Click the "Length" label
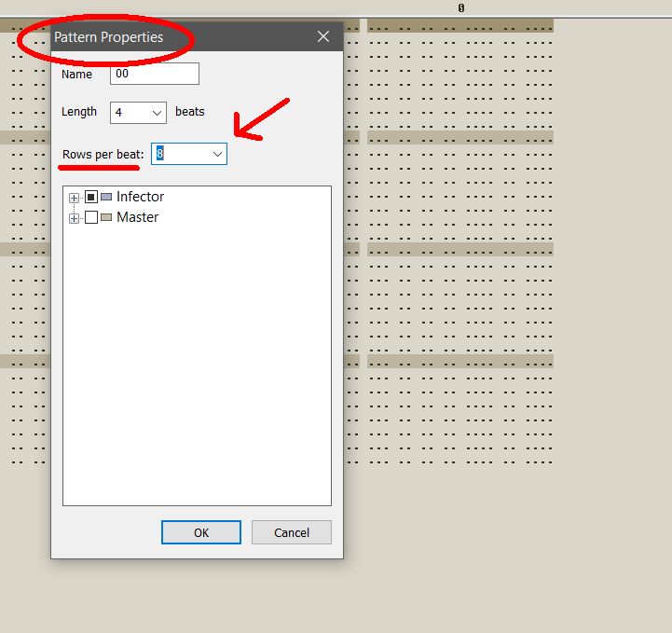This screenshot has width=672, height=633. tap(79, 112)
